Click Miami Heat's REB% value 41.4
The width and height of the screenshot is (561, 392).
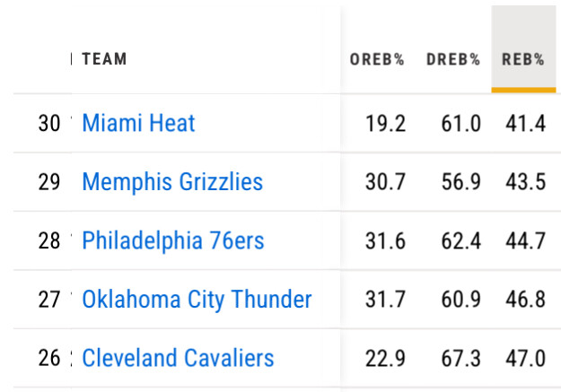(x=526, y=123)
